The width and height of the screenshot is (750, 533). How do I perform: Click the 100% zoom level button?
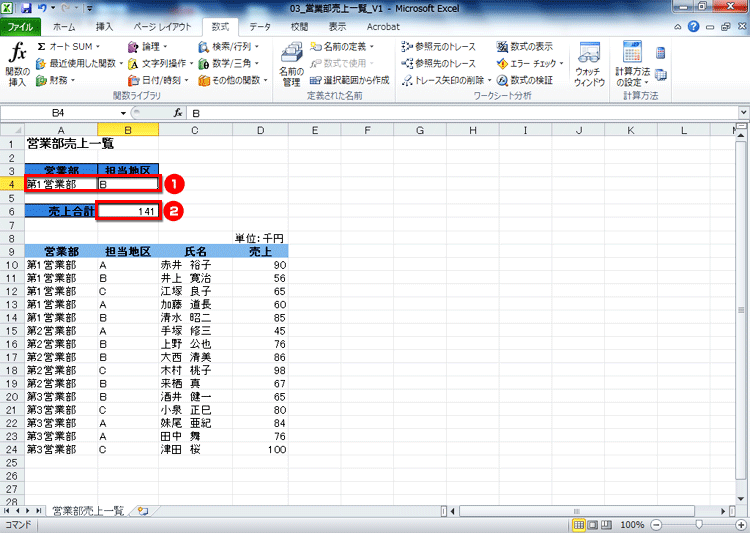click(632, 525)
